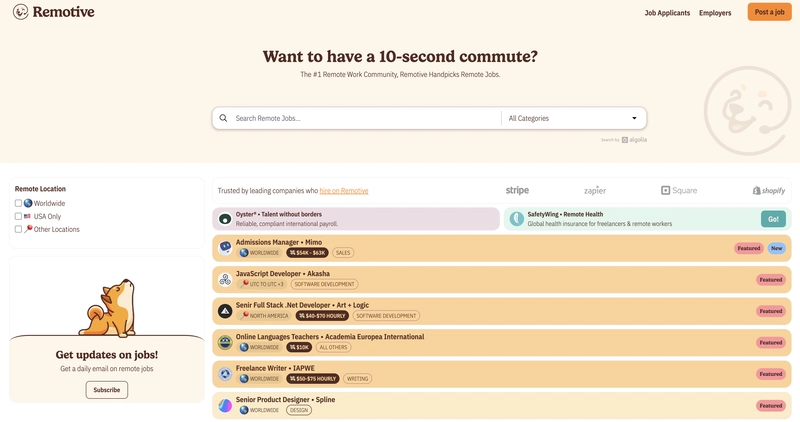This screenshot has width=800, height=422.
Task: Enable the Worldwide location checkbox
Action: click(18, 203)
